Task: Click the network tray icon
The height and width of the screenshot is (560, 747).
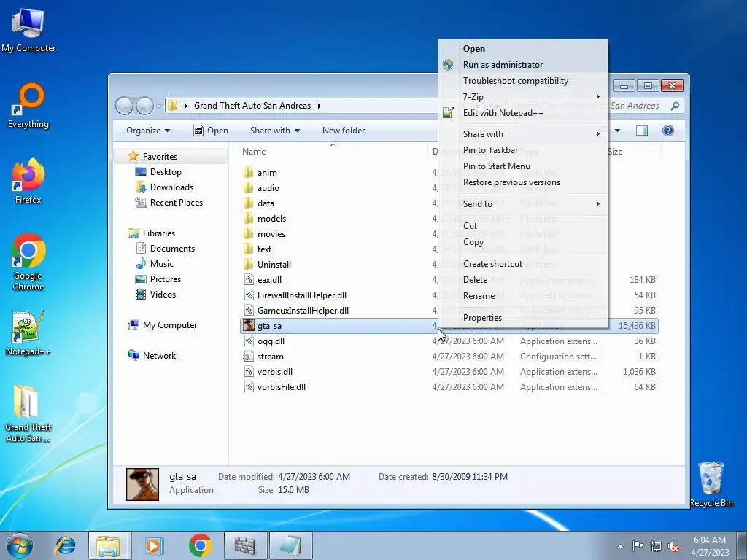Action: (x=656, y=547)
